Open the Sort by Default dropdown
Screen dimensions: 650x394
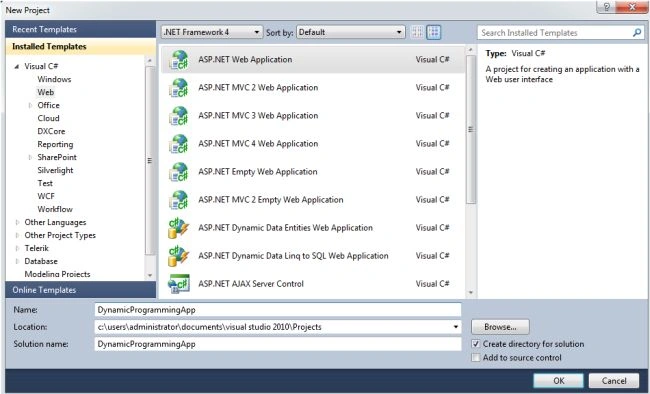(x=351, y=32)
